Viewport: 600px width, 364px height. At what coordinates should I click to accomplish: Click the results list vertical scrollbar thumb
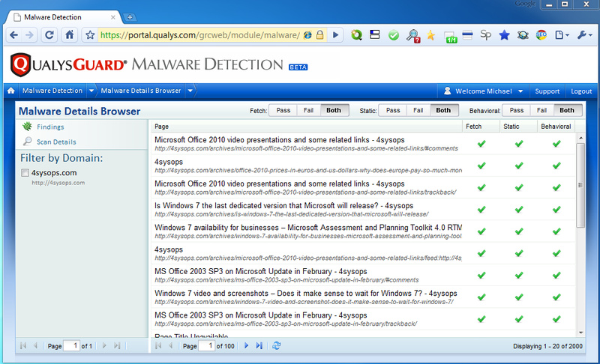[x=580, y=185]
